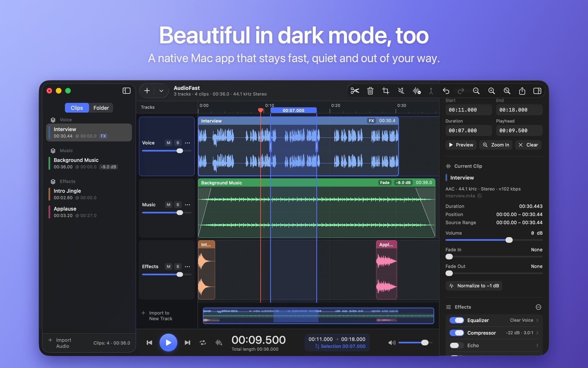Click the trash delete icon

(x=370, y=91)
